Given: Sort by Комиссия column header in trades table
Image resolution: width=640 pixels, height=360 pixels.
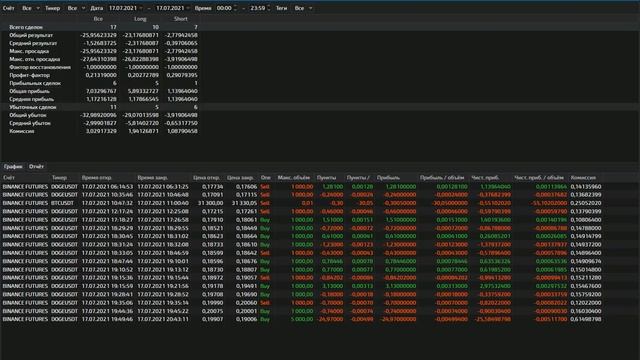Looking at the screenshot, I should [x=583, y=178].
